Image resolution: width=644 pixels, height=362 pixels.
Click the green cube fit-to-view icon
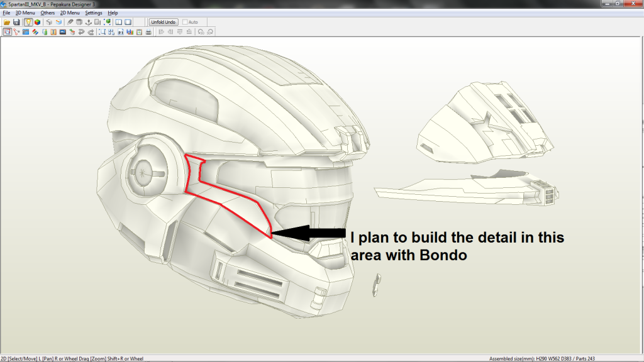click(107, 22)
